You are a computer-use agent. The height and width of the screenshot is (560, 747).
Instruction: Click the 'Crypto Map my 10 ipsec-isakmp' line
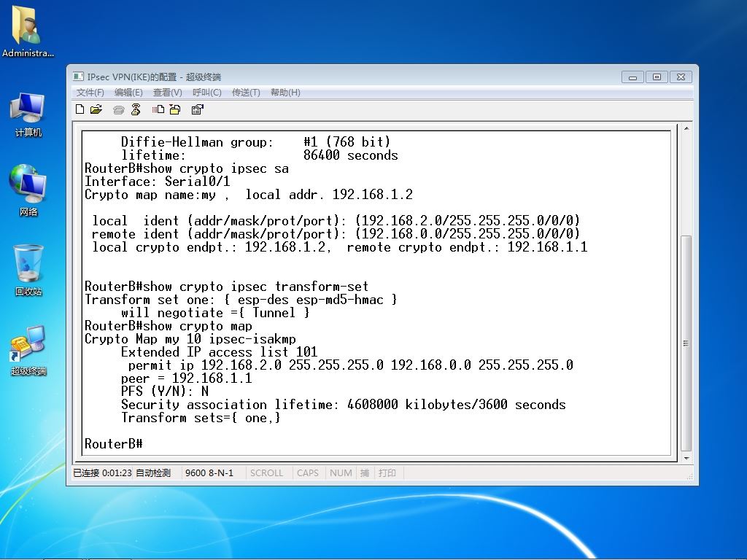190,339
